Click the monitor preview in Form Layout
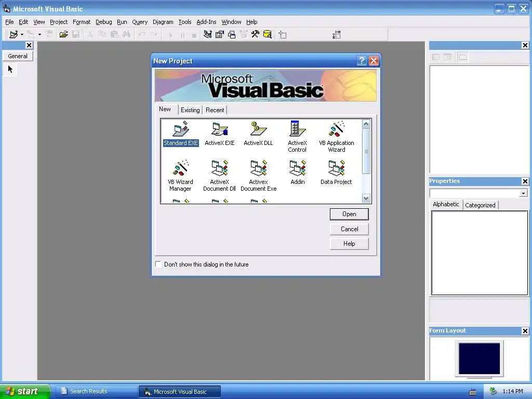Viewport: 532px width, 399px height. [480, 358]
